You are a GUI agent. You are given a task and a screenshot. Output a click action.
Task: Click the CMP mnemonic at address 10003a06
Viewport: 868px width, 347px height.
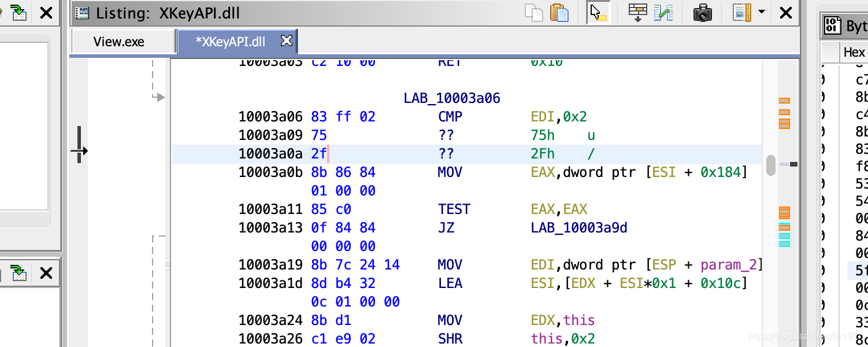[450, 117]
